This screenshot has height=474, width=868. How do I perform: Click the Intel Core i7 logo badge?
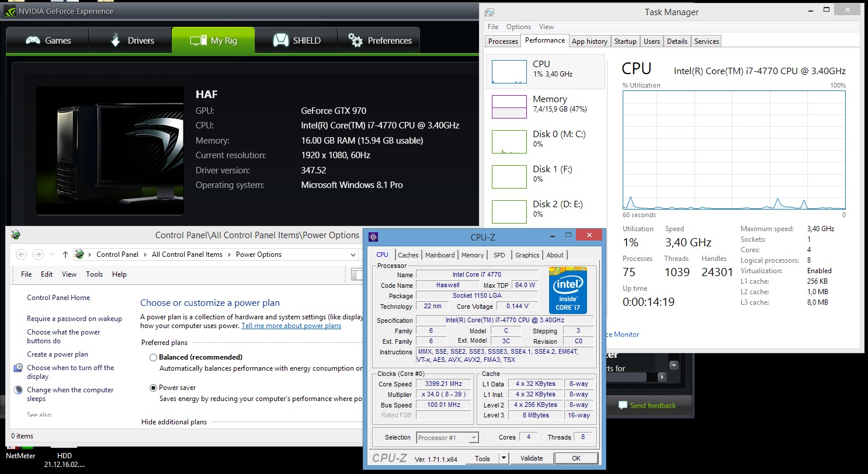(x=567, y=290)
